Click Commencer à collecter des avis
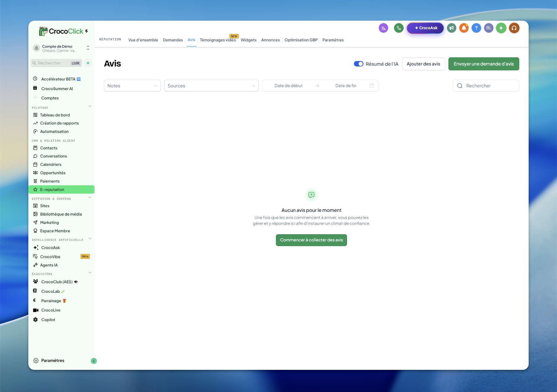 (x=311, y=240)
